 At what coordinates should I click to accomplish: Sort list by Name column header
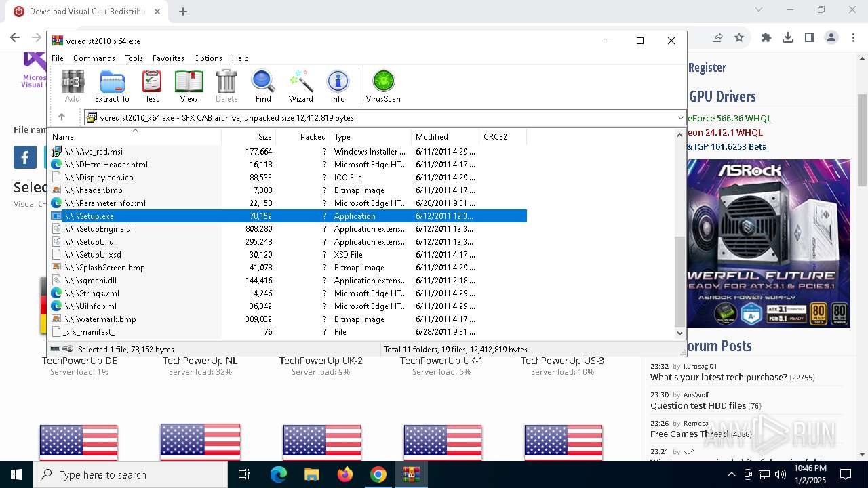(x=135, y=136)
